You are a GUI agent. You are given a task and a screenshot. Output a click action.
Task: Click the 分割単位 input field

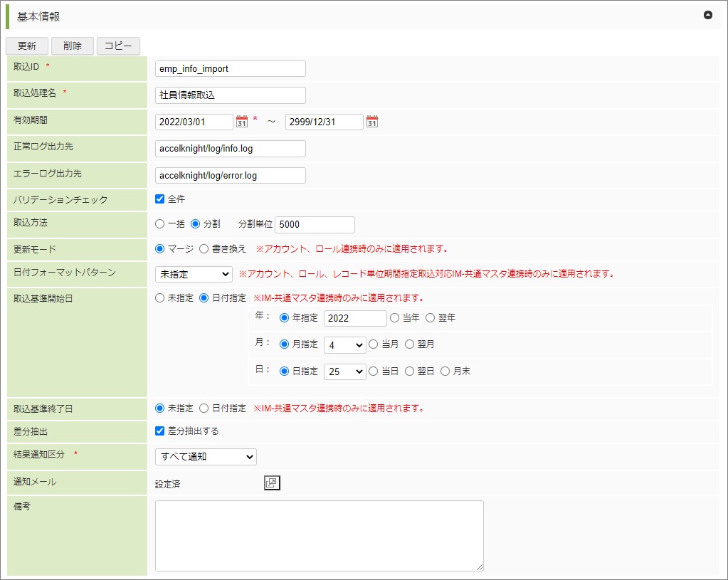point(315,224)
